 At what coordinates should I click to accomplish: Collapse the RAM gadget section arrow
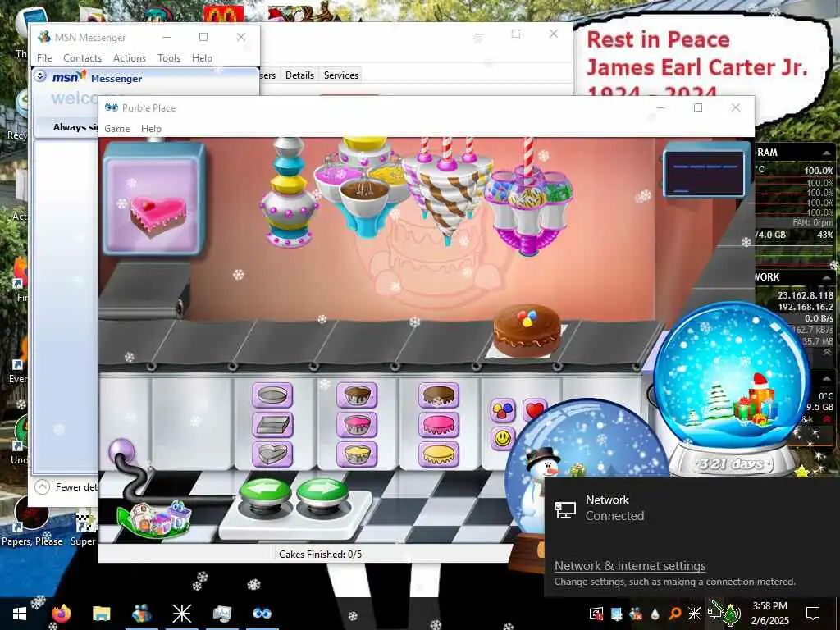[826, 153]
